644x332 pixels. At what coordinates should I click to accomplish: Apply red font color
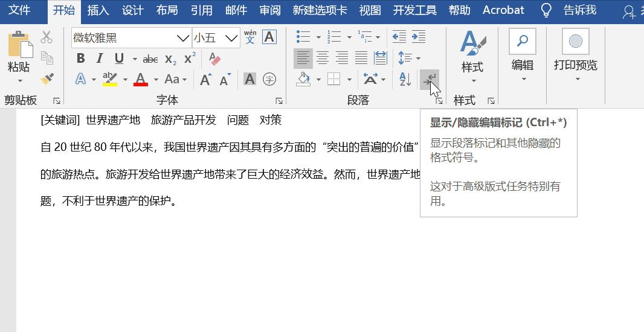coord(141,79)
